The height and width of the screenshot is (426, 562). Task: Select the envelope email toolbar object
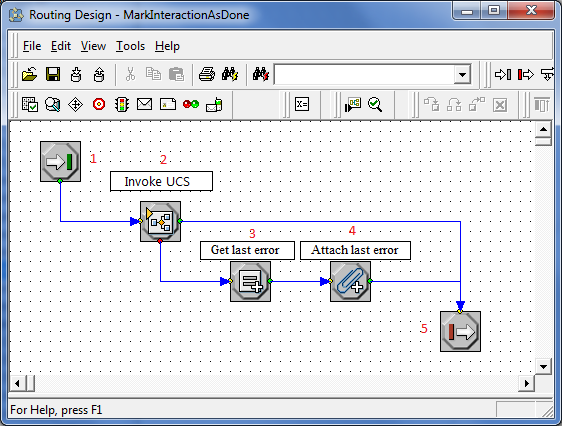144,104
